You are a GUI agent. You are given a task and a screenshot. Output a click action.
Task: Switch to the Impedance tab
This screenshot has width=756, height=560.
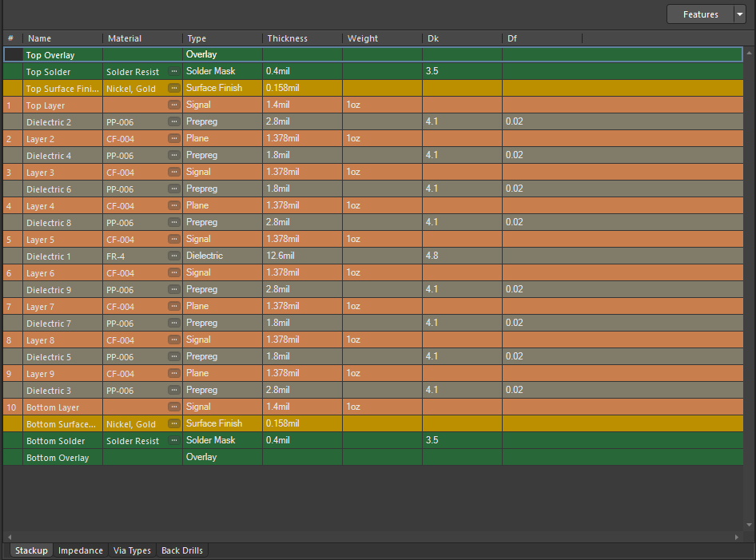click(x=81, y=550)
